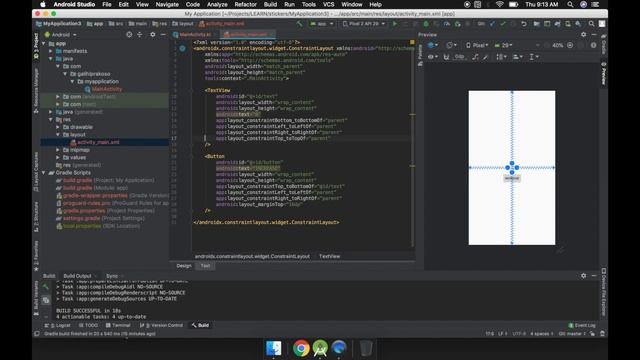Click the button widget in layout preview
The width and height of the screenshot is (640, 360).
(x=512, y=178)
